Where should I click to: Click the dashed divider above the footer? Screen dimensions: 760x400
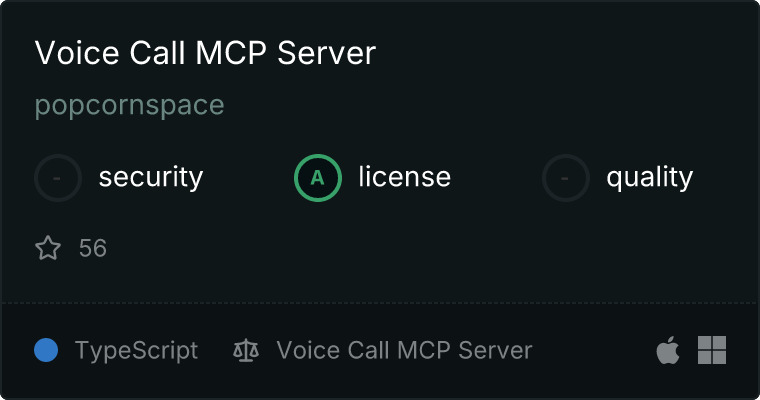point(380,303)
